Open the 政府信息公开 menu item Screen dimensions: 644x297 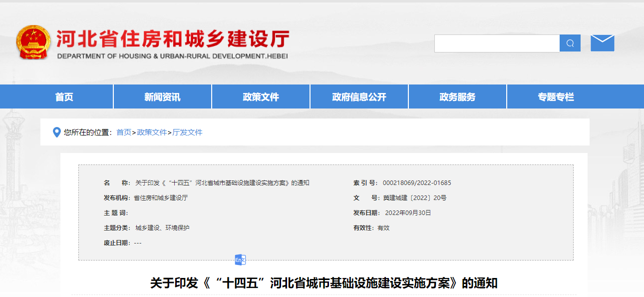tap(359, 97)
